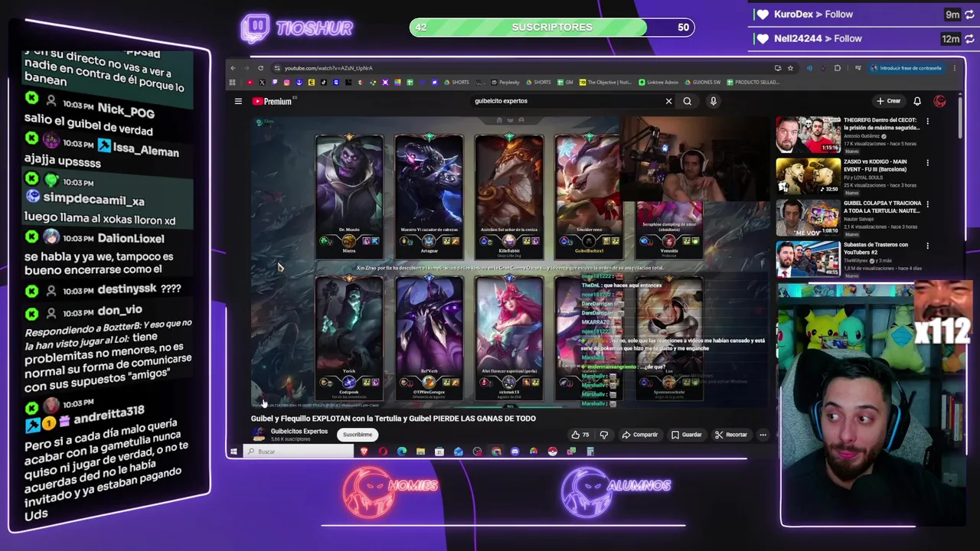Open the Subastas de Trasteros video thumbnail
980x551 pixels.
[808, 259]
